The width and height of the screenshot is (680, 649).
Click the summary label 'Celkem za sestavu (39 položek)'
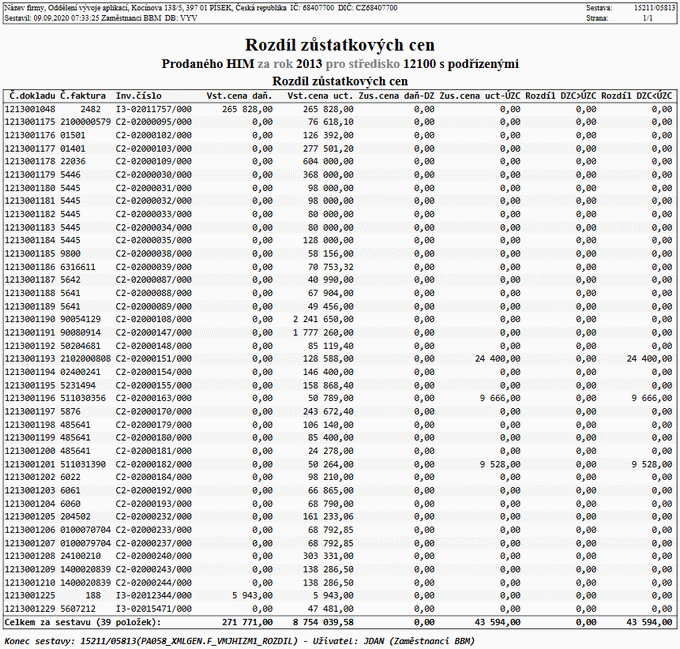tap(83, 623)
